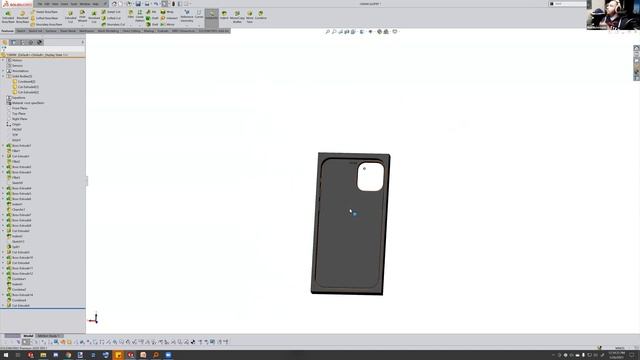Select the Intersect tool
This screenshot has width=640, height=360.
point(169,18)
